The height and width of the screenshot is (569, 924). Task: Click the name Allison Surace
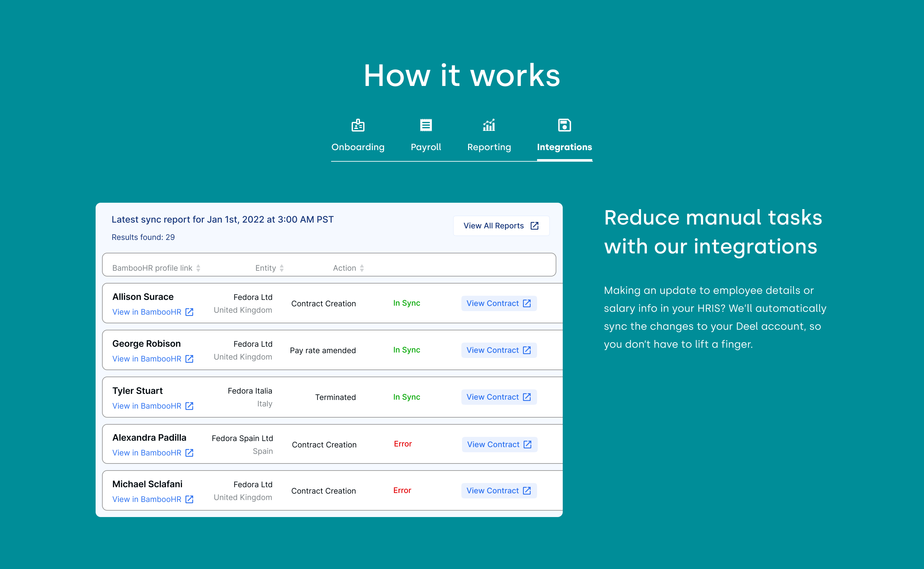tap(143, 297)
